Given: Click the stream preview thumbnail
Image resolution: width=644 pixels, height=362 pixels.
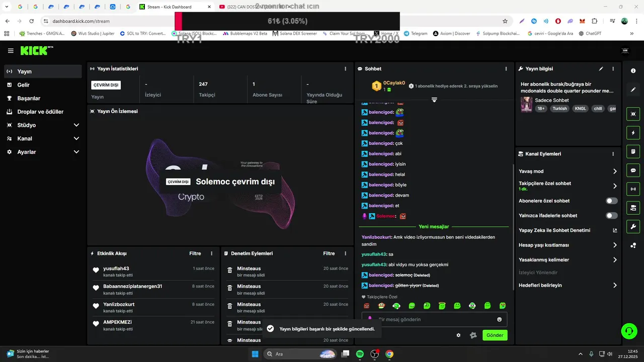Looking at the screenshot, I should coord(220,182).
